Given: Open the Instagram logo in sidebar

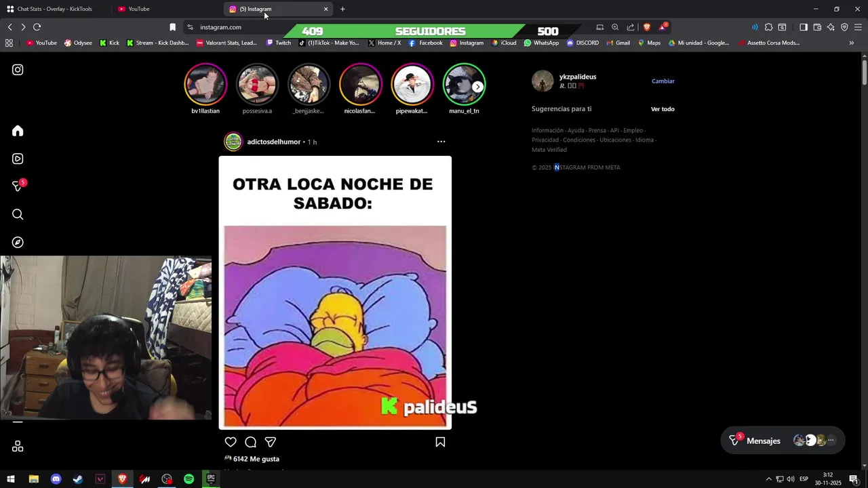Looking at the screenshot, I should [18, 70].
